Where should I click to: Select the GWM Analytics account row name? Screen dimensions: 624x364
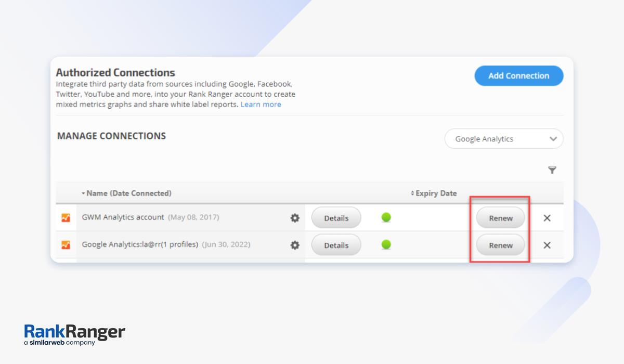point(123,217)
